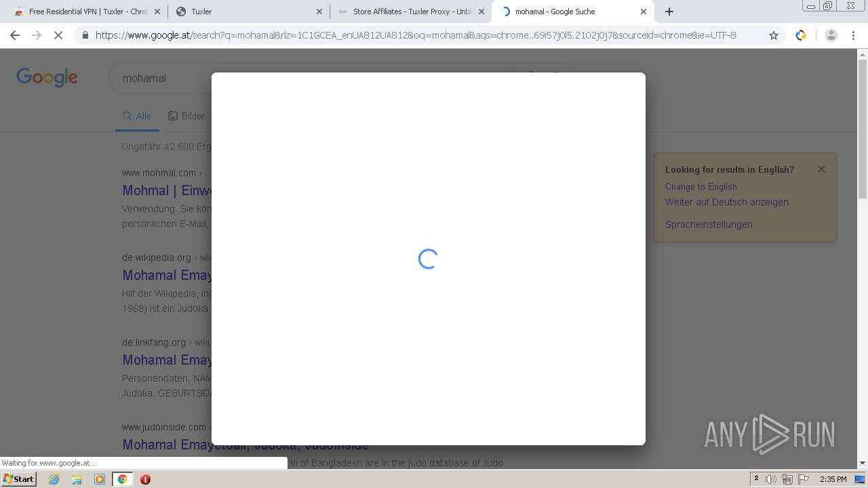
Task: Open the Chrome profile avatar menu
Action: (x=831, y=35)
